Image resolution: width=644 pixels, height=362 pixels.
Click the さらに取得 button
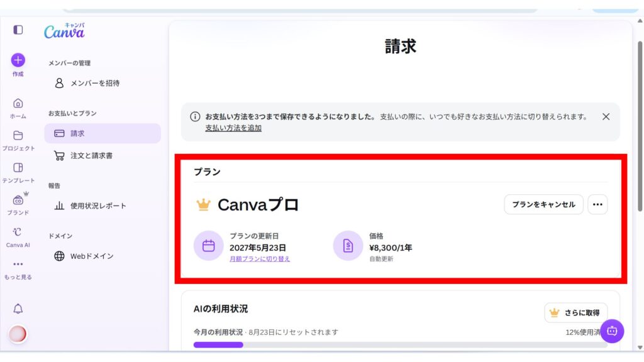pyautogui.click(x=576, y=313)
